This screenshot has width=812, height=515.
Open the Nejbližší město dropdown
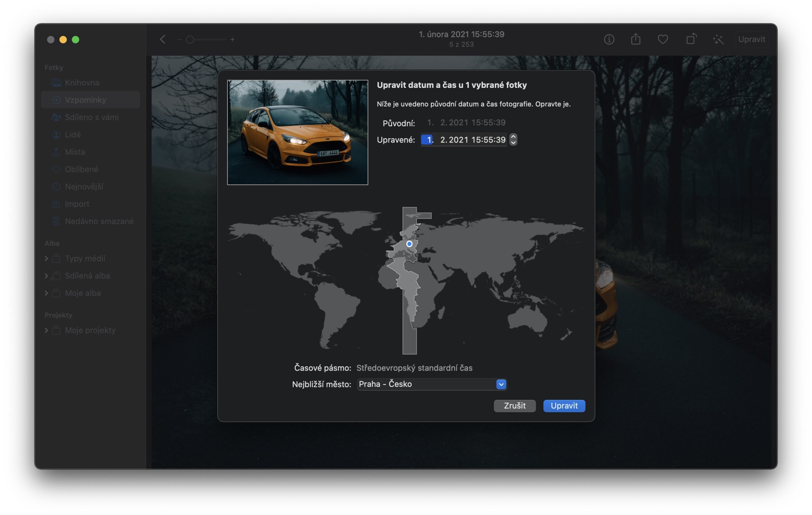[x=501, y=384]
